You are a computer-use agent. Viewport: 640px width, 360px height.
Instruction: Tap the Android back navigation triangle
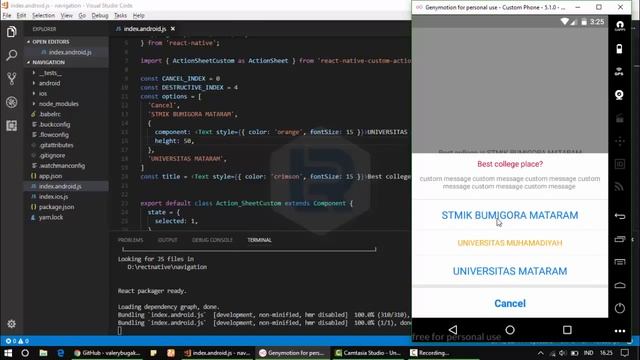[453, 330]
